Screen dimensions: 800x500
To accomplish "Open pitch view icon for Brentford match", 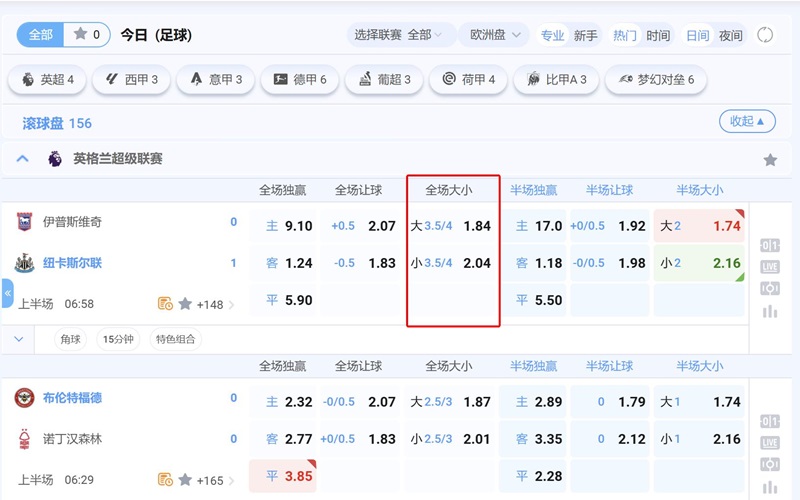I will [x=769, y=464].
